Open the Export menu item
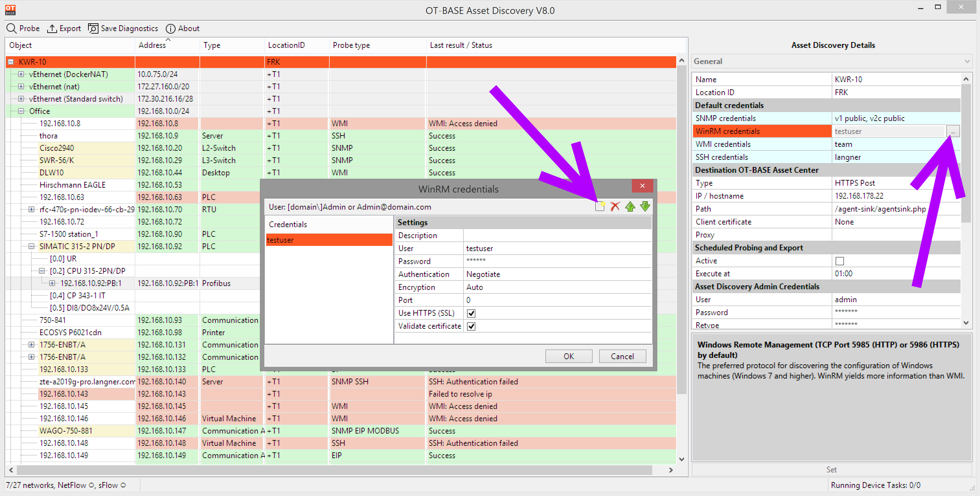 (64, 28)
